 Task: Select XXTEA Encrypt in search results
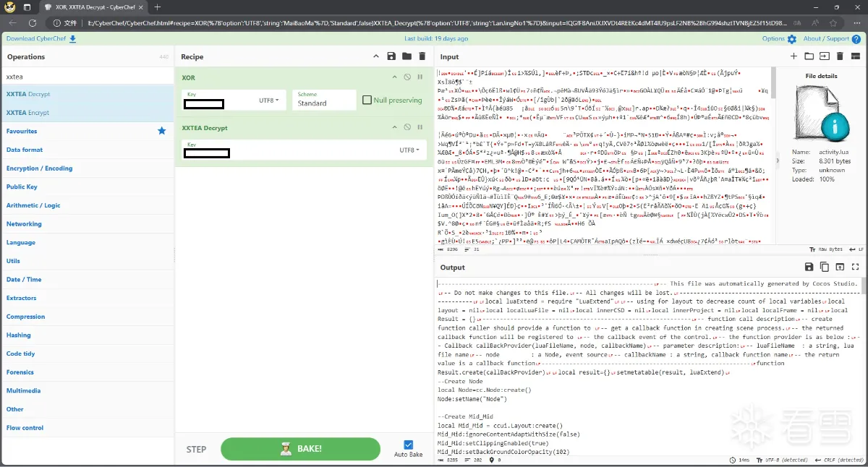click(x=87, y=113)
